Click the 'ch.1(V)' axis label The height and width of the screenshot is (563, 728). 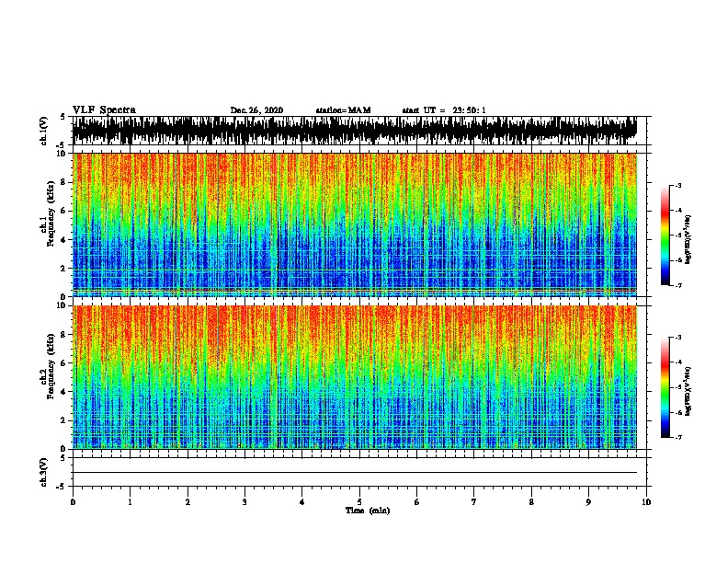(x=43, y=131)
